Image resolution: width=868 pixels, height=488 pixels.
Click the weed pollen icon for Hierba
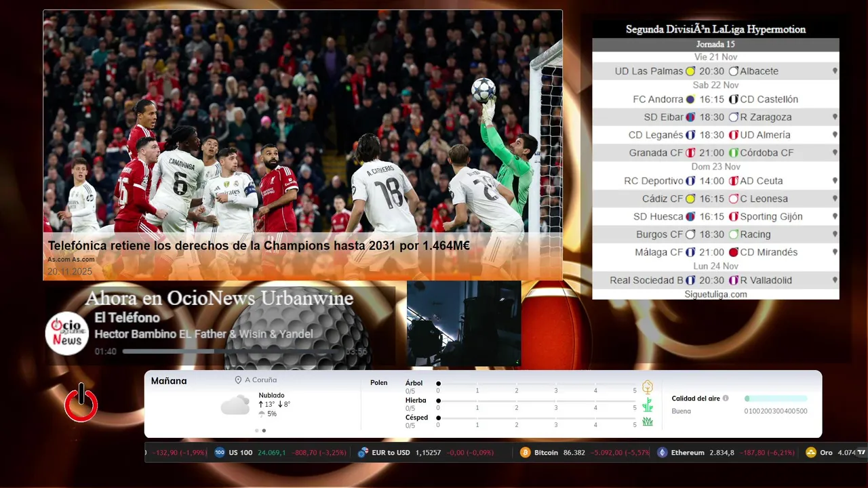point(648,405)
